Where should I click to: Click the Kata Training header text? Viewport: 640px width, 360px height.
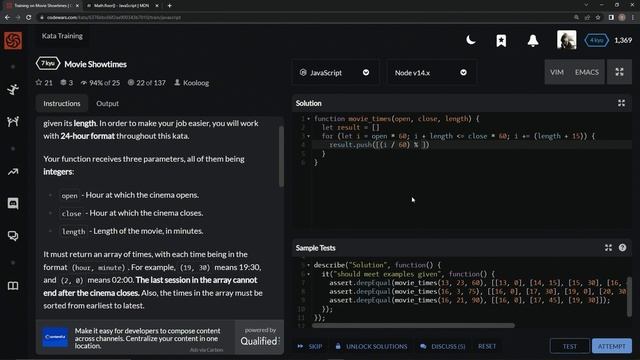[x=62, y=36]
